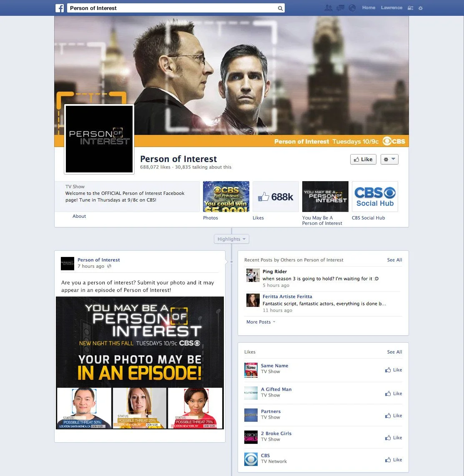The image size is (464, 476).
Task: Open Ping Rider's name link
Action: 275,272
